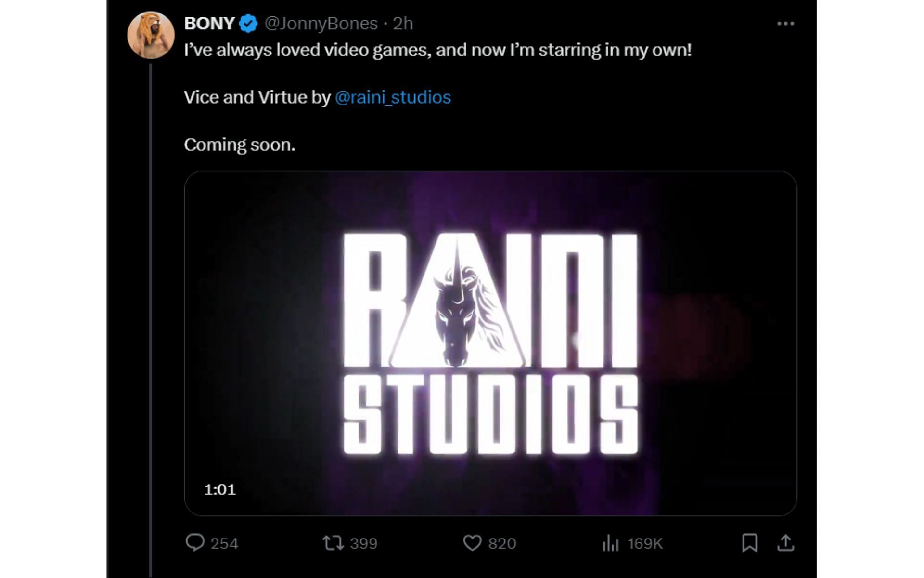Open the BONY profile avatar

point(151,35)
